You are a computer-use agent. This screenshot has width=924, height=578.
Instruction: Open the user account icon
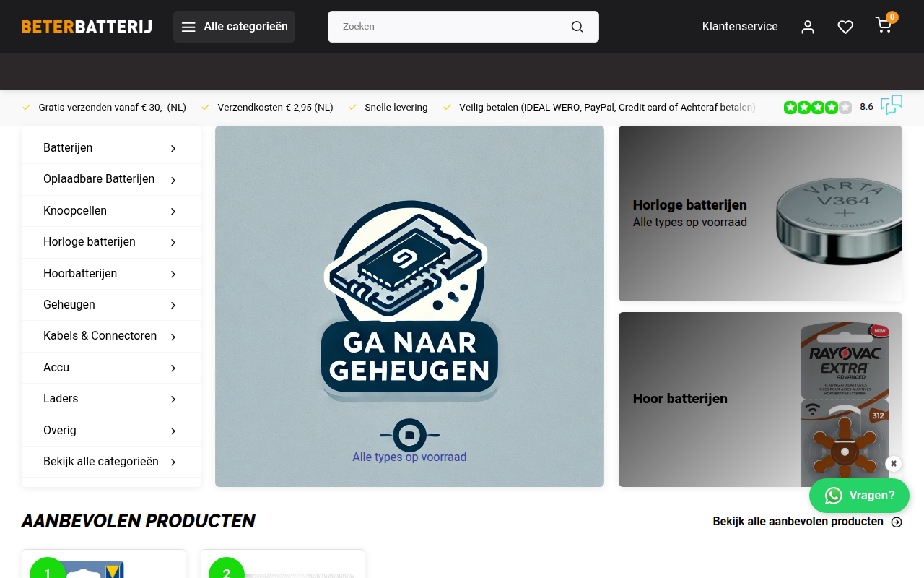tap(808, 27)
